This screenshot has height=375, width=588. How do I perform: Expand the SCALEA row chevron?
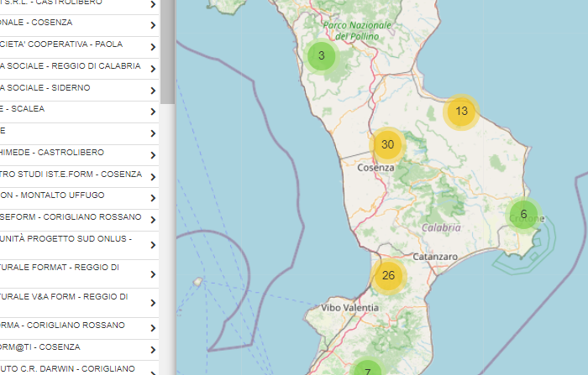point(153,112)
